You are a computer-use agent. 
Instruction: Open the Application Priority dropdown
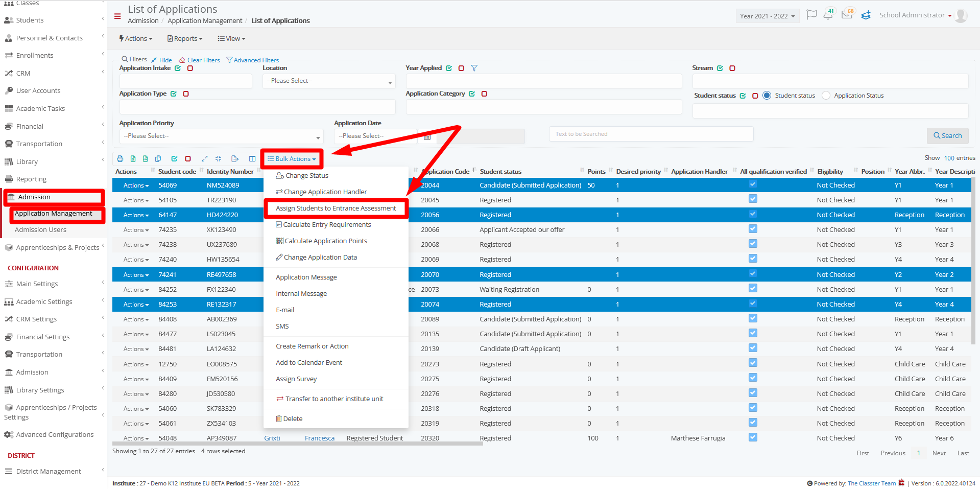click(x=221, y=136)
